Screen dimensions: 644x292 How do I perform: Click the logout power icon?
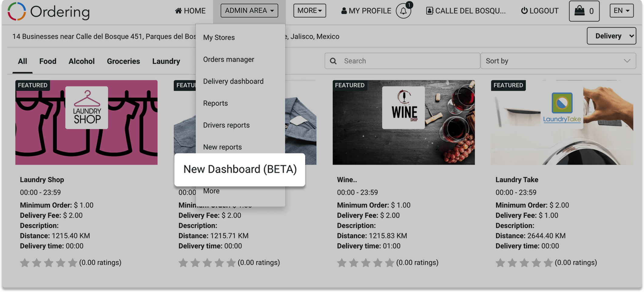[524, 11]
